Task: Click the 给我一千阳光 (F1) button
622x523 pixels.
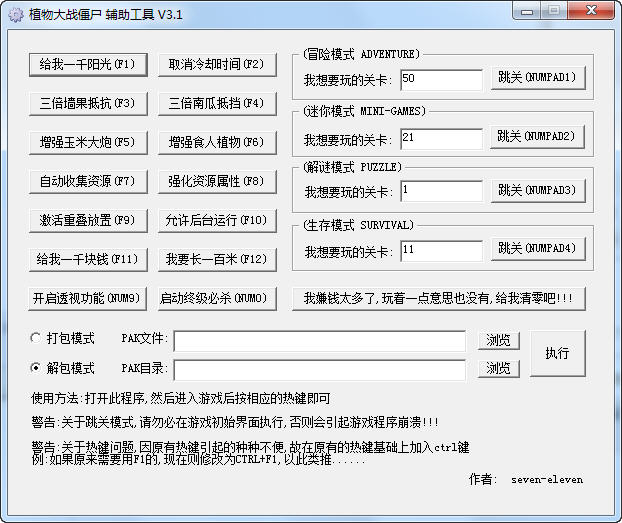Action: [x=88, y=64]
